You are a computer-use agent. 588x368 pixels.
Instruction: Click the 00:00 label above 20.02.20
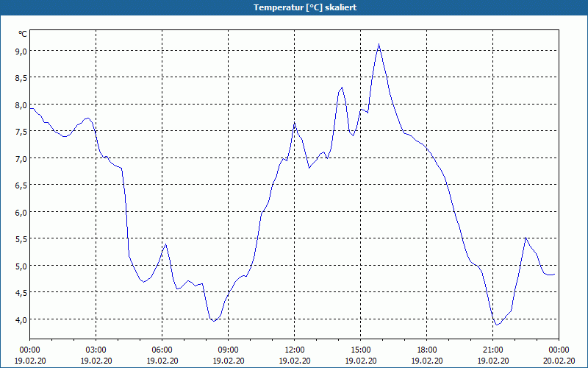[559, 350]
